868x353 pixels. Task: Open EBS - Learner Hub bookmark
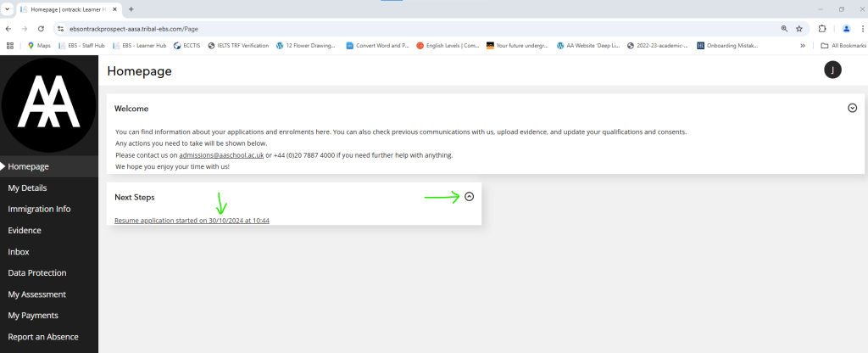click(x=140, y=46)
